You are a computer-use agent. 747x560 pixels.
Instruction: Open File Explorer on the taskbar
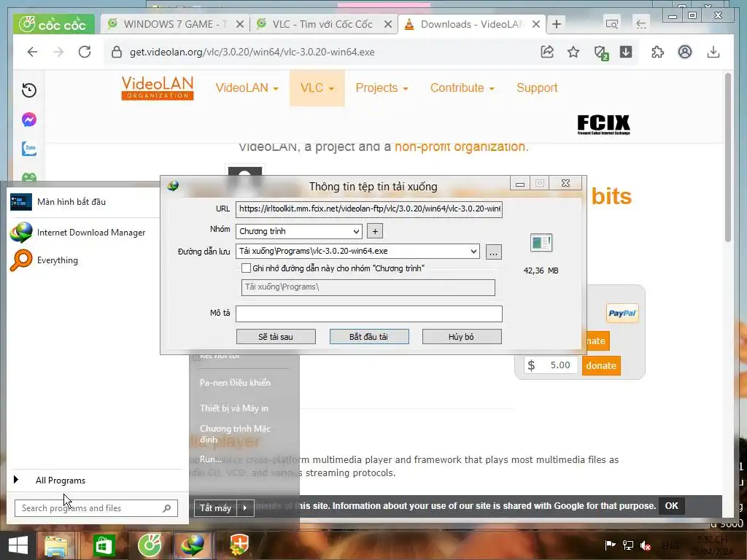click(x=56, y=545)
